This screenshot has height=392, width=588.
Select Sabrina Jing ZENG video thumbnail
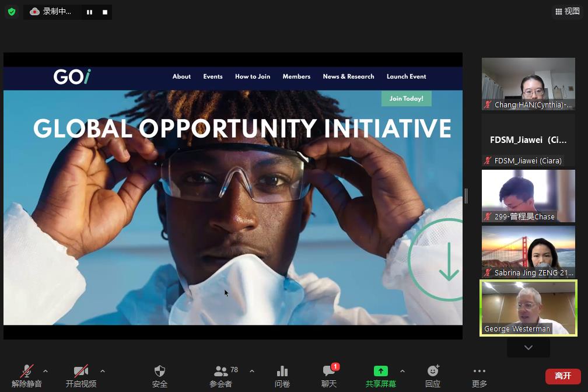pos(528,251)
